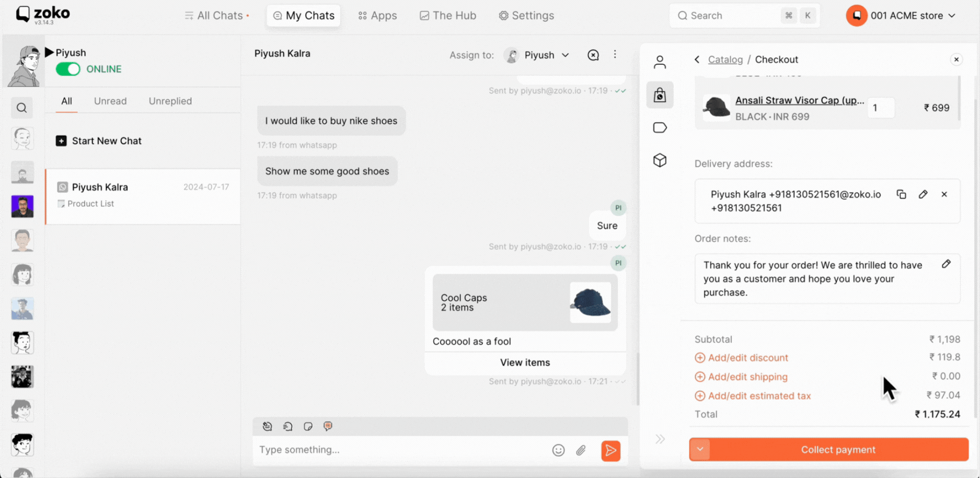The width and height of the screenshot is (980, 478).
Task: Open the box orders panel icon
Action: point(660,160)
